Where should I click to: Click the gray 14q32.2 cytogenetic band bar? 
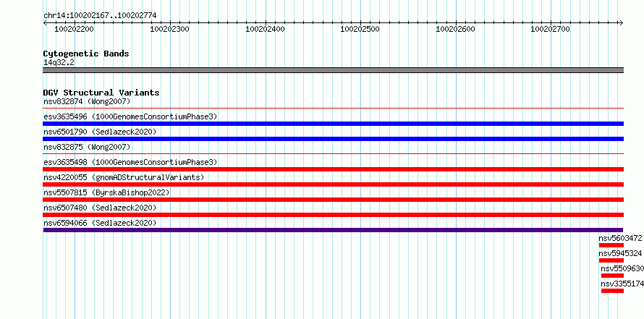(x=333, y=70)
